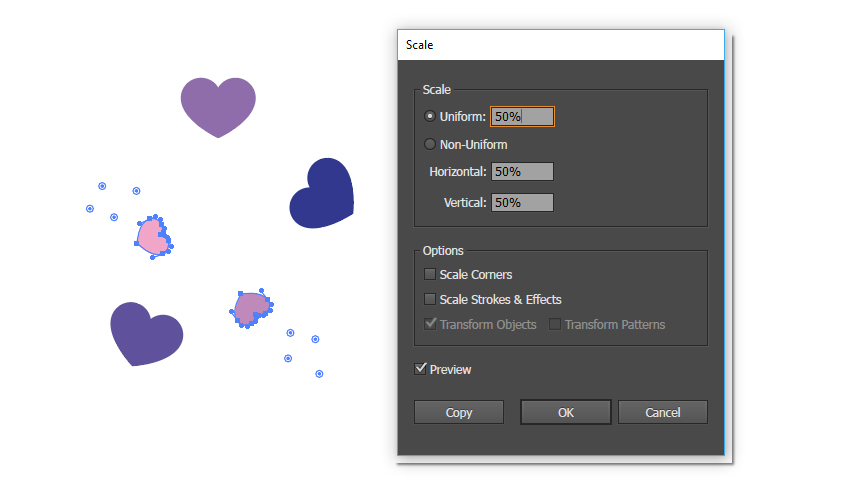Enable Scale Strokes & Effects checkbox
Screen dimensions: 850x501
(x=430, y=299)
